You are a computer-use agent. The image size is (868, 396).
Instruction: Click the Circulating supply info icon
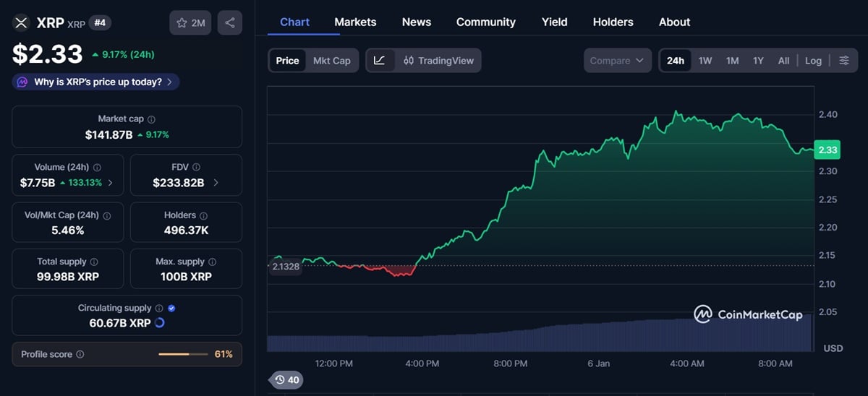click(159, 309)
